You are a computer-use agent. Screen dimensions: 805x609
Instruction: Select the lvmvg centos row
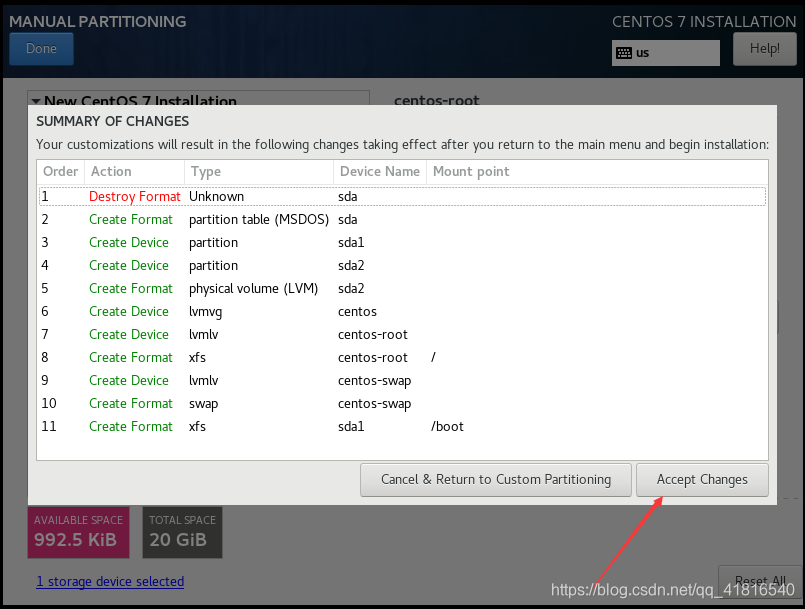point(402,312)
